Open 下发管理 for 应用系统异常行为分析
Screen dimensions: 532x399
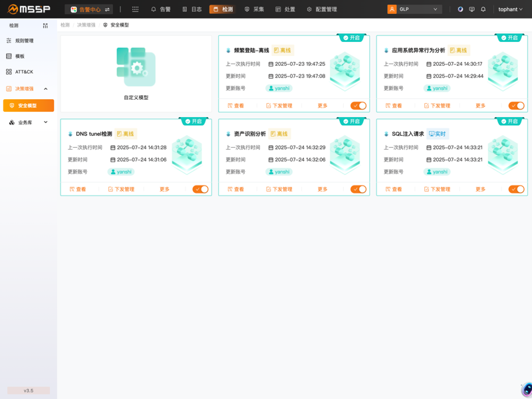click(439, 105)
